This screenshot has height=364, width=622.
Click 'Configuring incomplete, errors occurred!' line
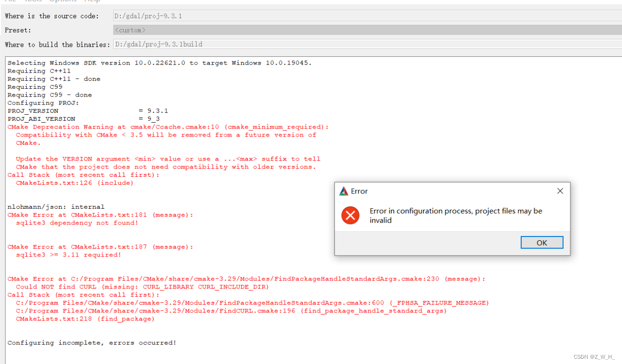(x=92, y=343)
